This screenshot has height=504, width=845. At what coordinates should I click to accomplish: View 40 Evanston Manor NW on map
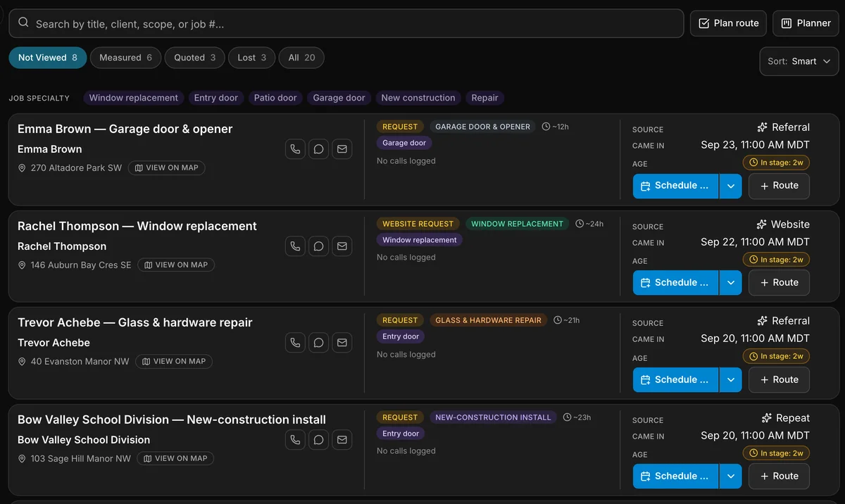pyautogui.click(x=174, y=362)
